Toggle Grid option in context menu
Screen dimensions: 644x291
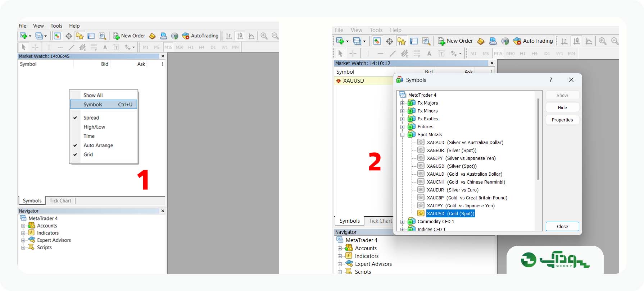[104, 154]
